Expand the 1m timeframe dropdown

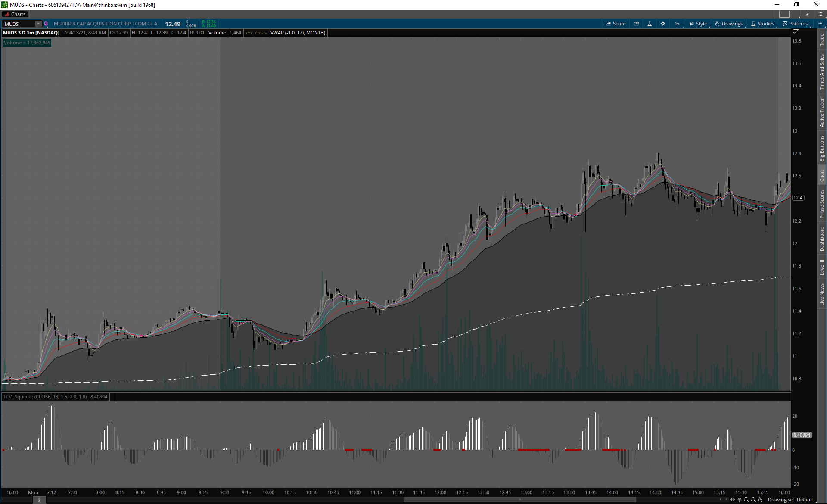click(678, 24)
